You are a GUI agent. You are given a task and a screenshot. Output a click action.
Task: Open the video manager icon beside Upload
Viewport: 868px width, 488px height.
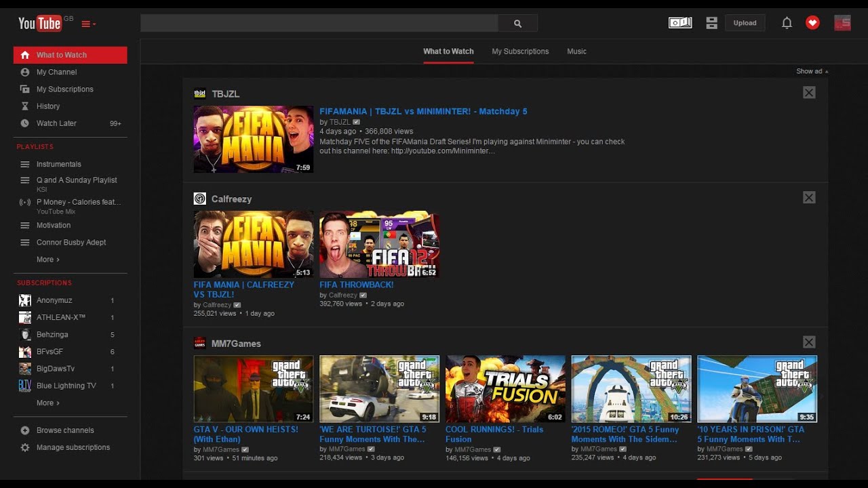711,23
